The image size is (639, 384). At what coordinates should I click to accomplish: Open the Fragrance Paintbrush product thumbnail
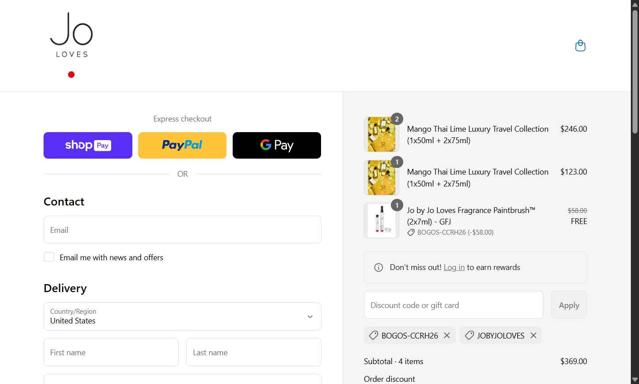(381, 221)
